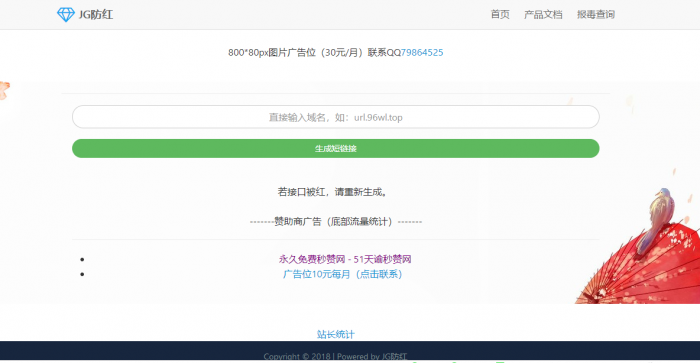Open 报毒查询 navigation item
The image size is (700, 363).
tap(596, 15)
